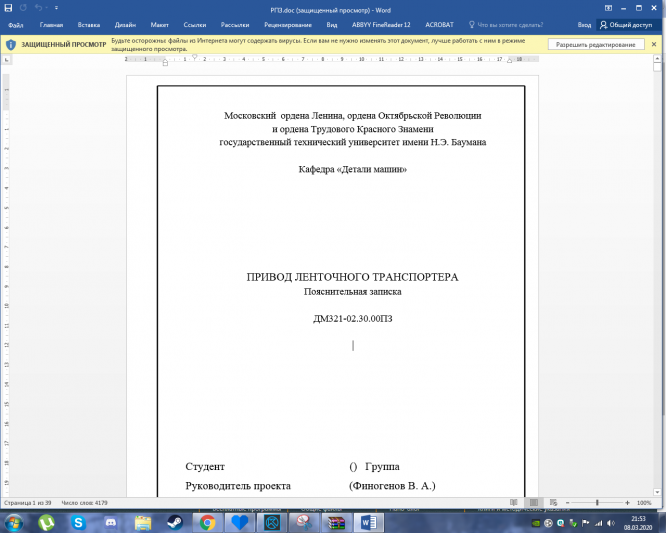This screenshot has width=666, height=533.
Task: Switch to the Вставка tab
Action: [89, 25]
